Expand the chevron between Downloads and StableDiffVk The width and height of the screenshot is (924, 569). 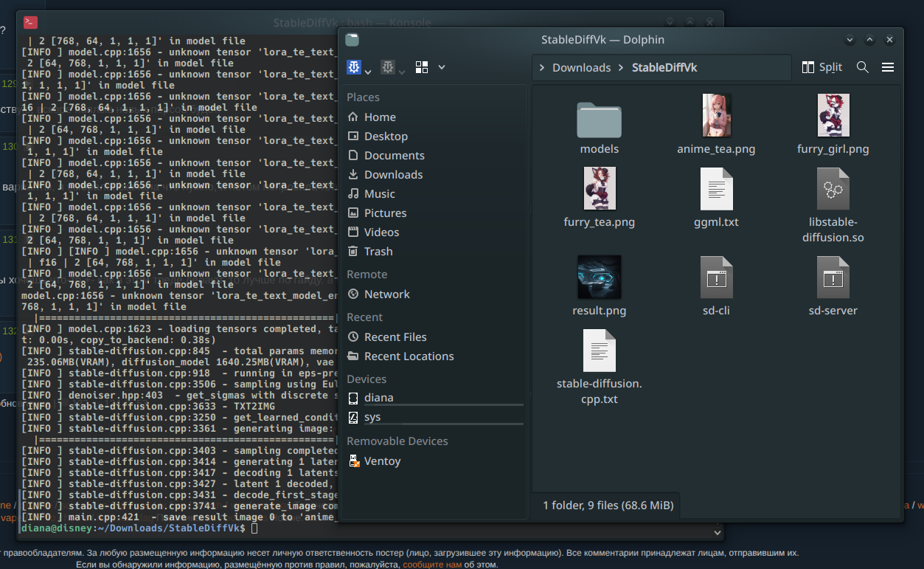click(621, 68)
